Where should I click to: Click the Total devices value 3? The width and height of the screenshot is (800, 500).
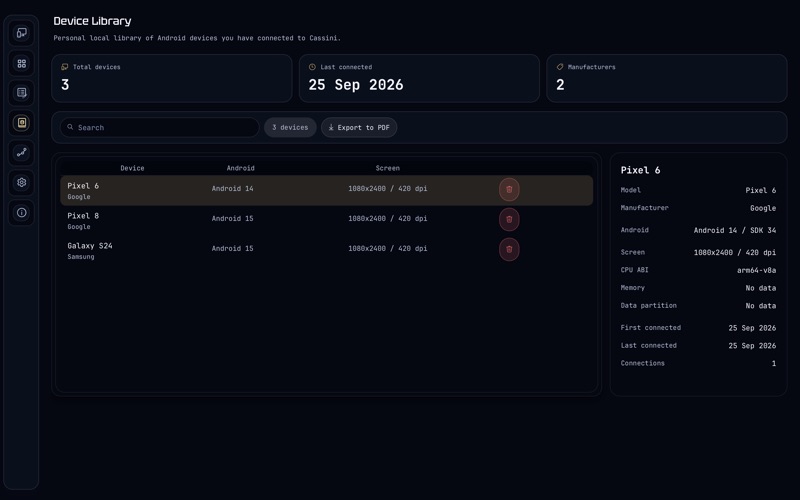(65, 85)
